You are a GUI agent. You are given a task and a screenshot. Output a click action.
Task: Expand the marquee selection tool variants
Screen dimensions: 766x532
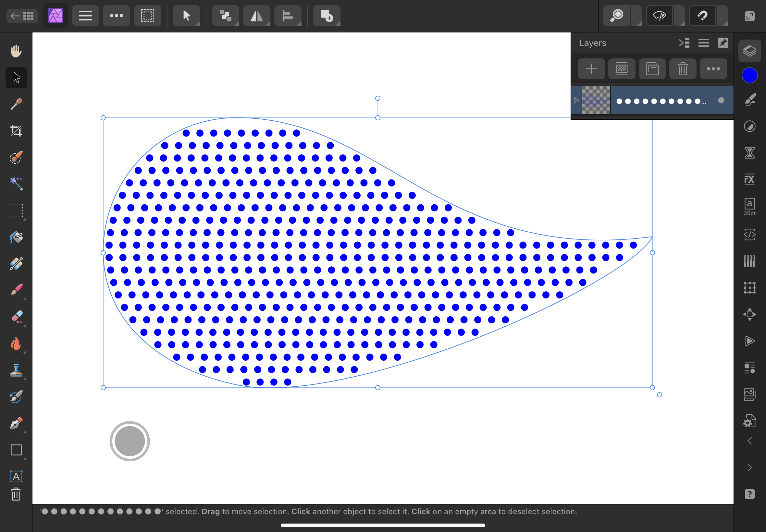[24, 219]
